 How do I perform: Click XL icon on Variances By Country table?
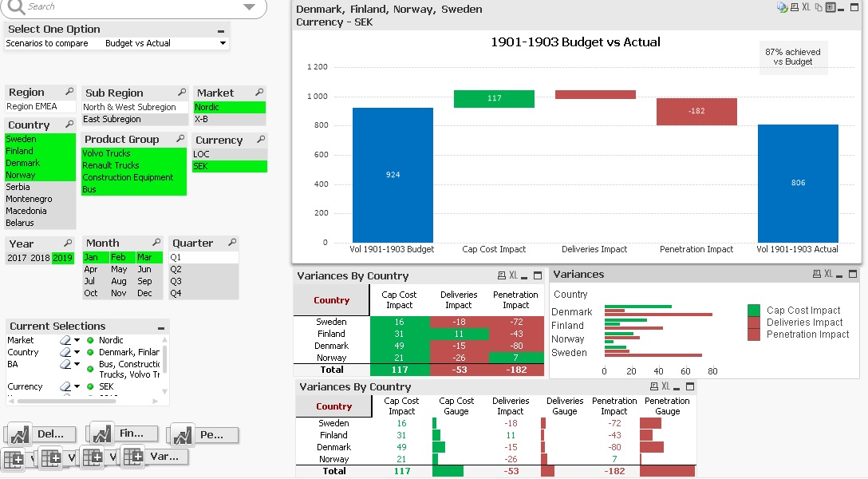coord(512,274)
